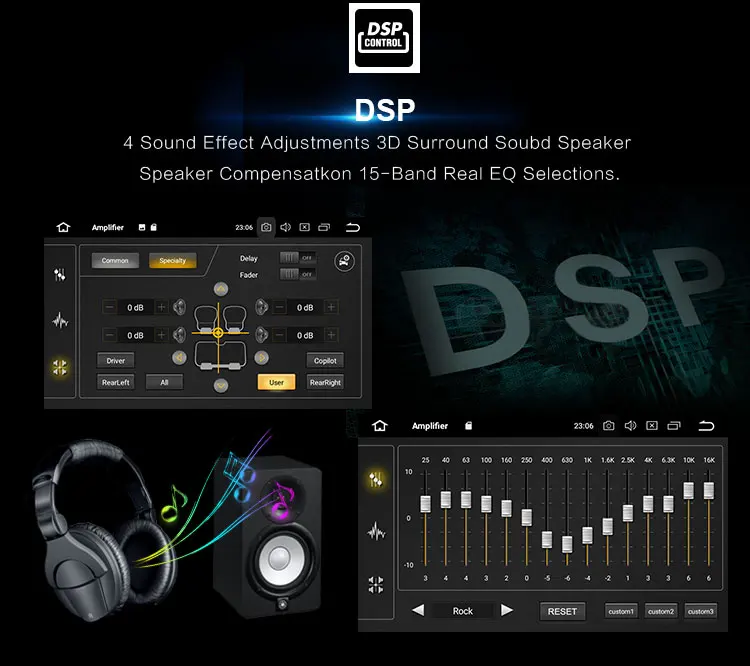The height and width of the screenshot is (666, 750).
Task: Choose next EQ preset after Rock
Action: click(507, 610)
